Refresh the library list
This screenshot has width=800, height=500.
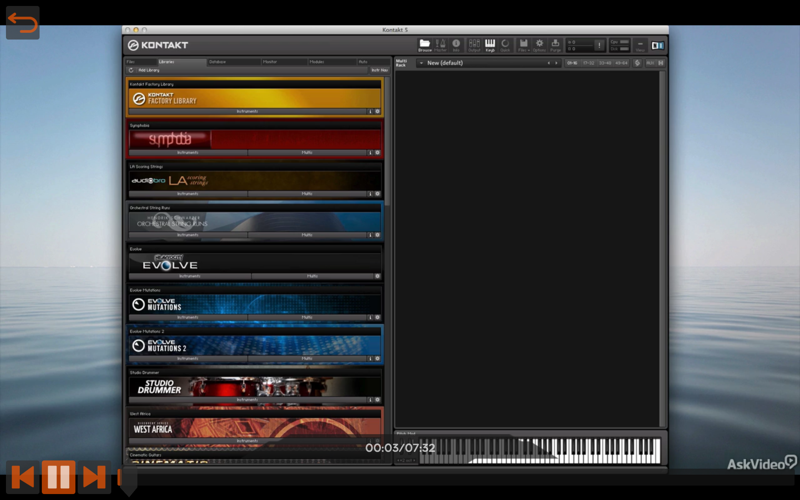pos(131,70)
